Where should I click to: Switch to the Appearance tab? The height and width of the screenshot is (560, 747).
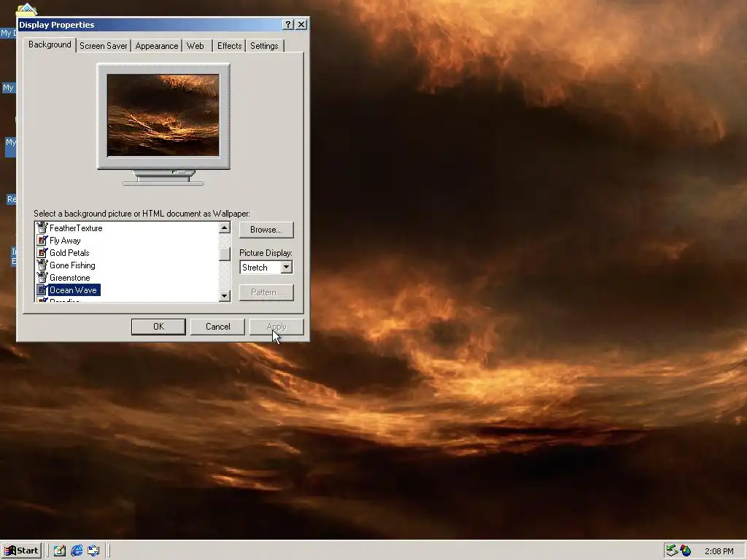pos(156,46)
